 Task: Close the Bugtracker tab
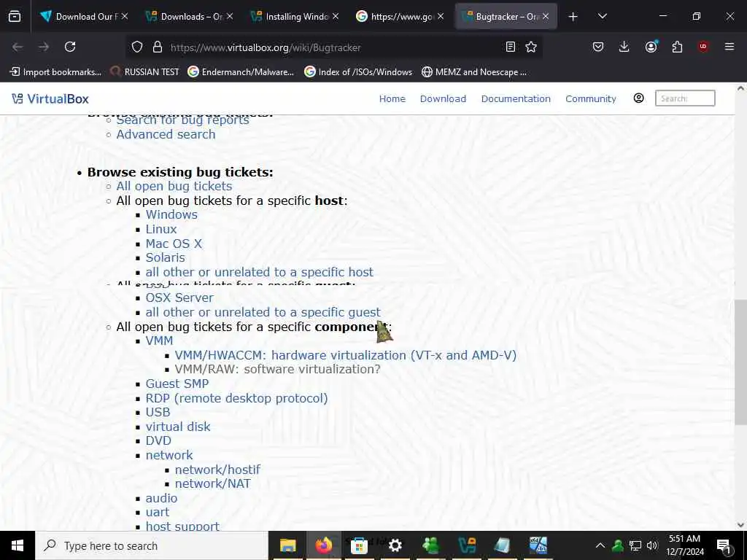coord(546,17)
